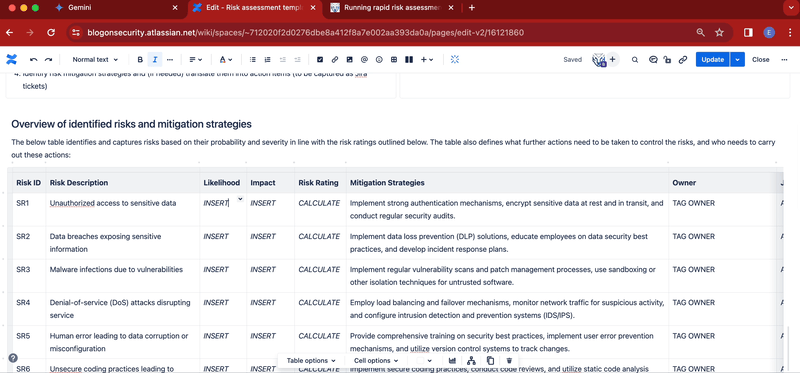
Task: Open the text alignment dropdown
Action: 196,60
